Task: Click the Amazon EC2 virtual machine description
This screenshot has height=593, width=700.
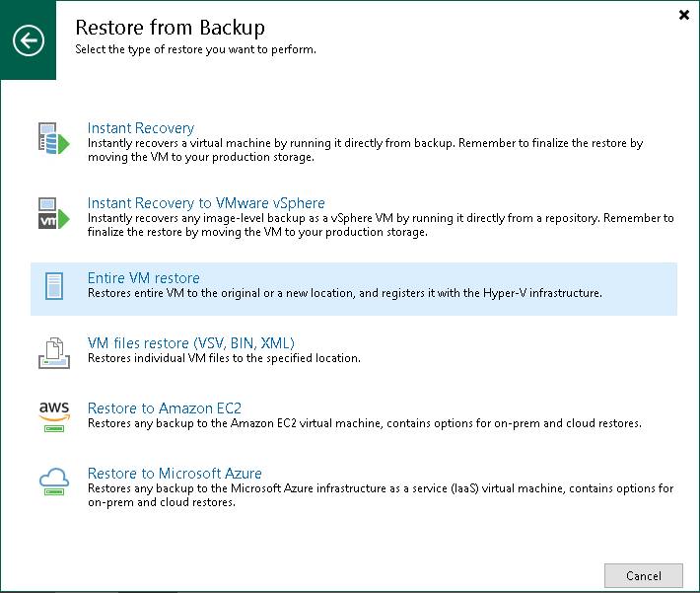Action: (364, 423)
